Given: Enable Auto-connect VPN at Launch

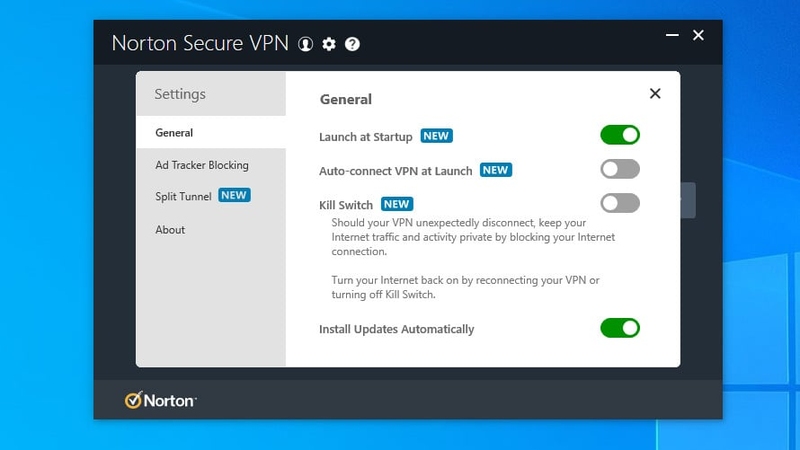Looking at the screenshot, I should (620, 169).
